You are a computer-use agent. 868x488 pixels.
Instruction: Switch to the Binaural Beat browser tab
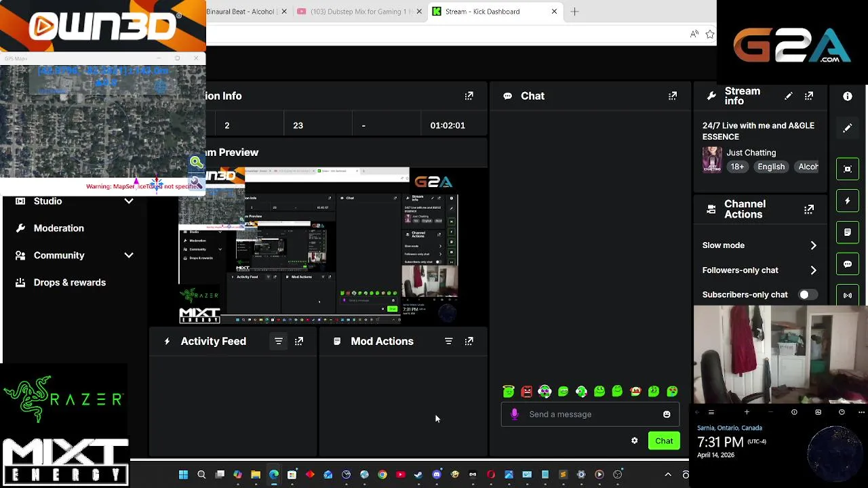pos(247,12)
